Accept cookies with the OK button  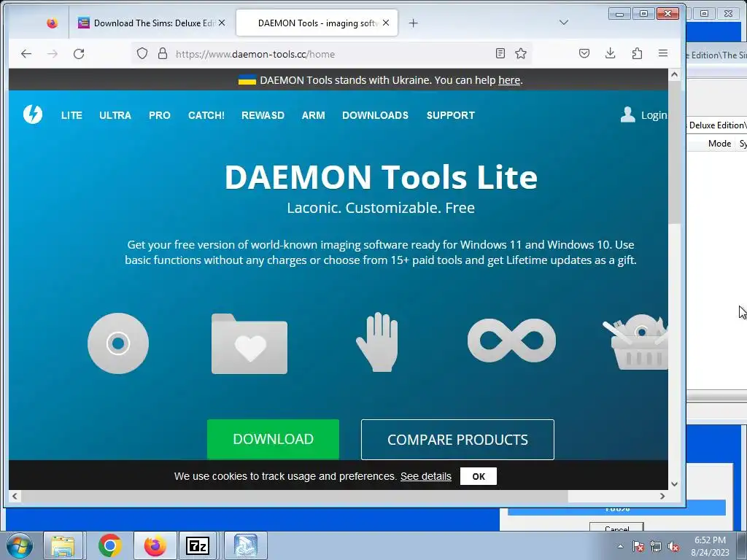click(x=479, y=476)
